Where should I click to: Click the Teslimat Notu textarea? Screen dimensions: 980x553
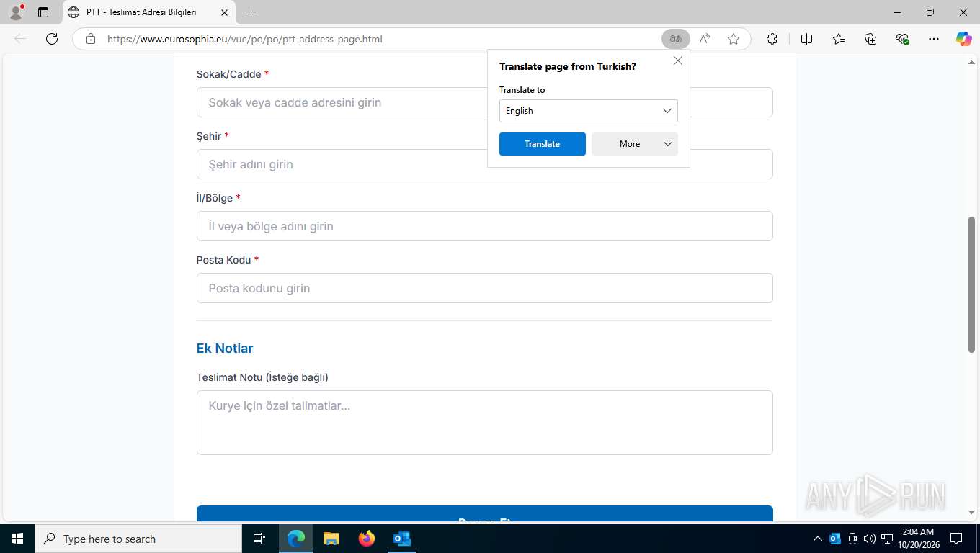485,423
